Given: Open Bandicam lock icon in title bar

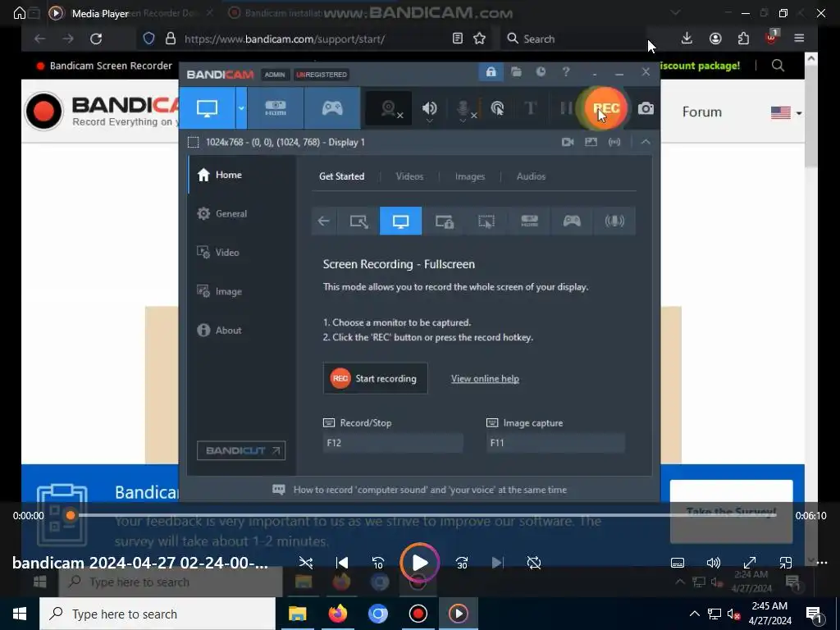Looking at the screenshot, I should tap(491, 72).
